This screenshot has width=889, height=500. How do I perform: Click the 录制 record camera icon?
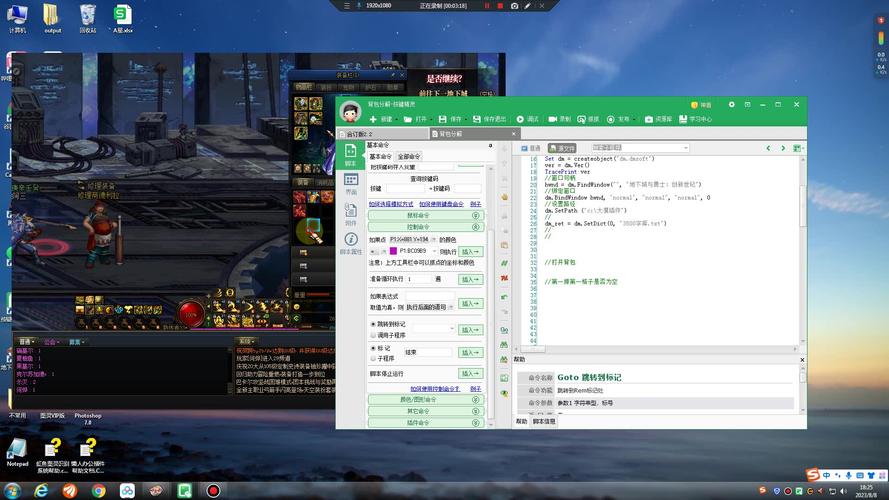click(552, 119)
